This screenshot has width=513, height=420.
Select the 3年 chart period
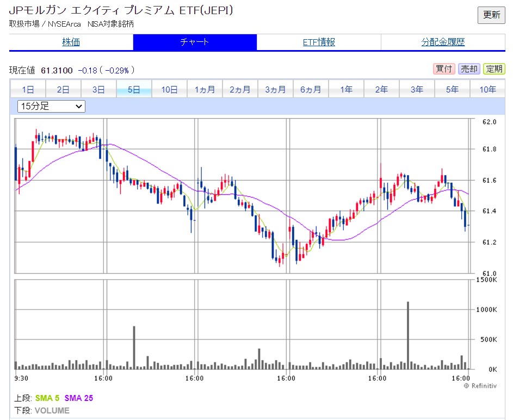click(x=417, y=89)
